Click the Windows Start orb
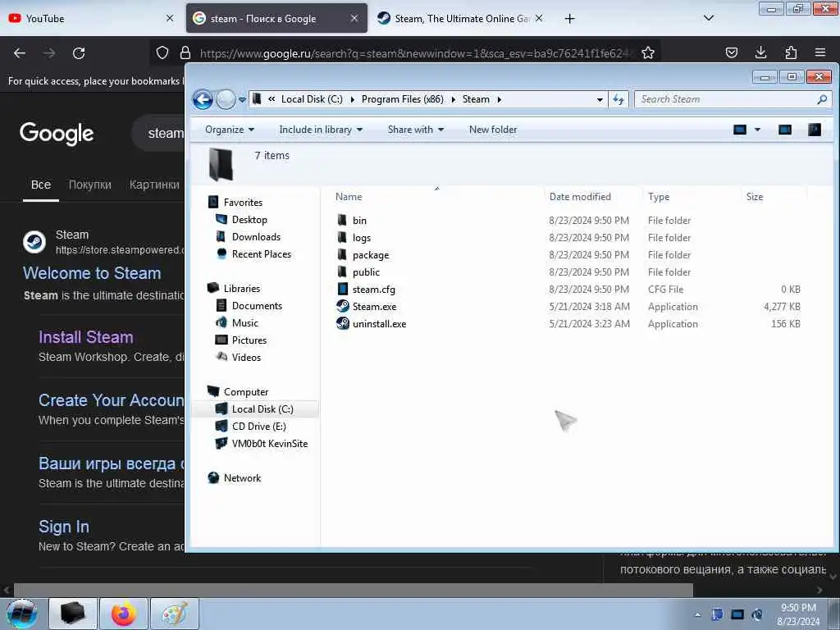This screenshot has height=630, width=840. pyautogui.click(x=22, y=614)
